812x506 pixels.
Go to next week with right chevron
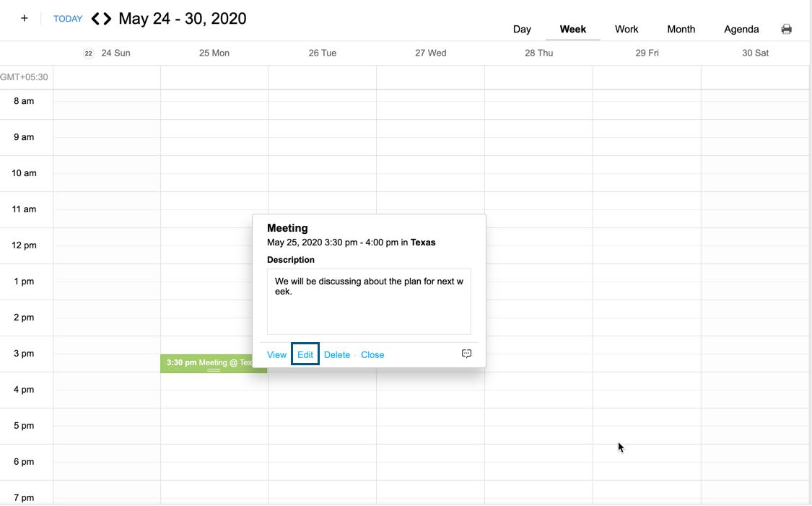click(x=107, y=18)
